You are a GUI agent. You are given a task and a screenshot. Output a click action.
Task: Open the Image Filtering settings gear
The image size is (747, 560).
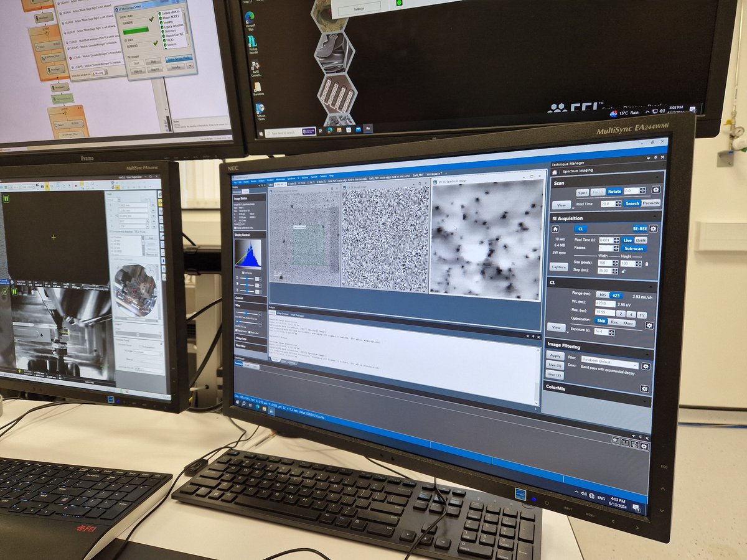(646, 366)
